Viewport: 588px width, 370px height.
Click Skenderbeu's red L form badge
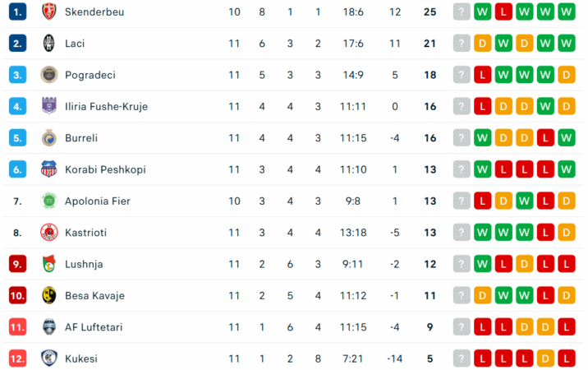point(503,12)
